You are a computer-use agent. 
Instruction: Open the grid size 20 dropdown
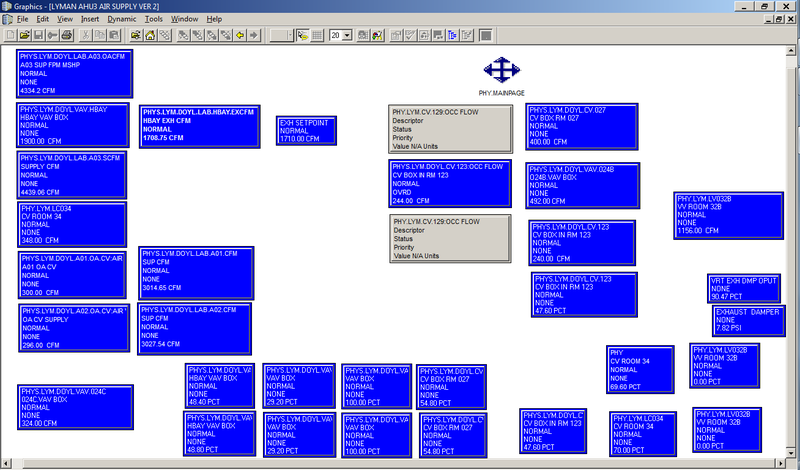click(x=347, y=35)
